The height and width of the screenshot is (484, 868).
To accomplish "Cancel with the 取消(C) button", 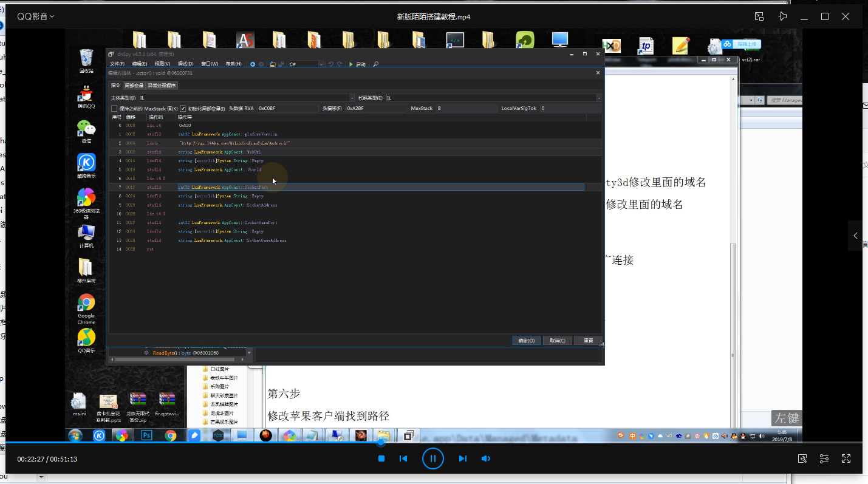I will [558, 341].
